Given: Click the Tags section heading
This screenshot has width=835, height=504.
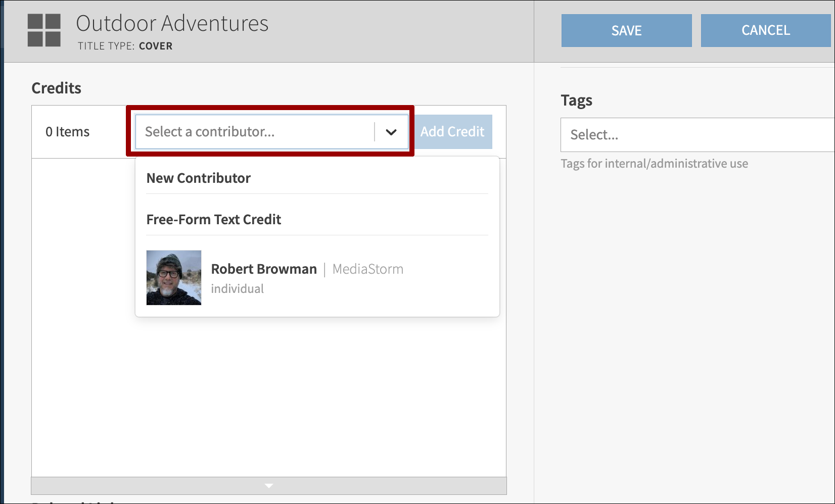Looking at the screenshot, I should click(x=577, y=100).
